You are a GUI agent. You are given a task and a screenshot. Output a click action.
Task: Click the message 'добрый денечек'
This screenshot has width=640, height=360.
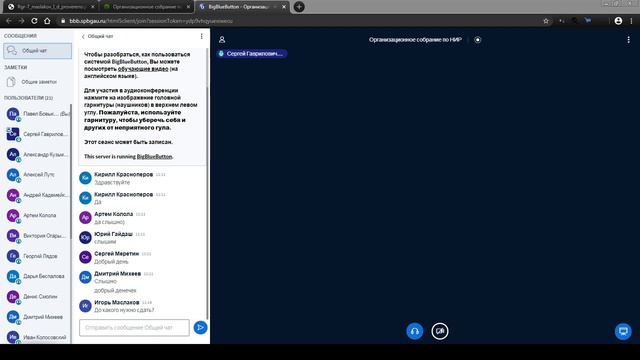pyautogui.click(x=115, y=291)
